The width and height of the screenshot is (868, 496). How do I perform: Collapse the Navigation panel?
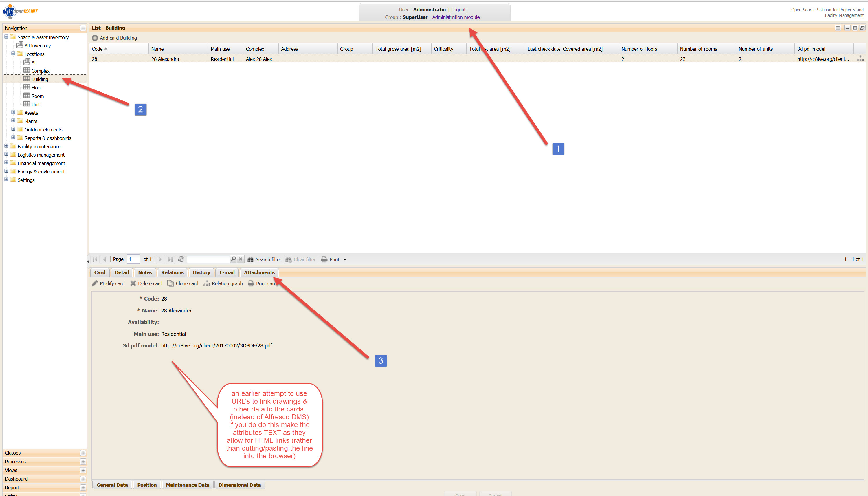(x=83, y=28)
